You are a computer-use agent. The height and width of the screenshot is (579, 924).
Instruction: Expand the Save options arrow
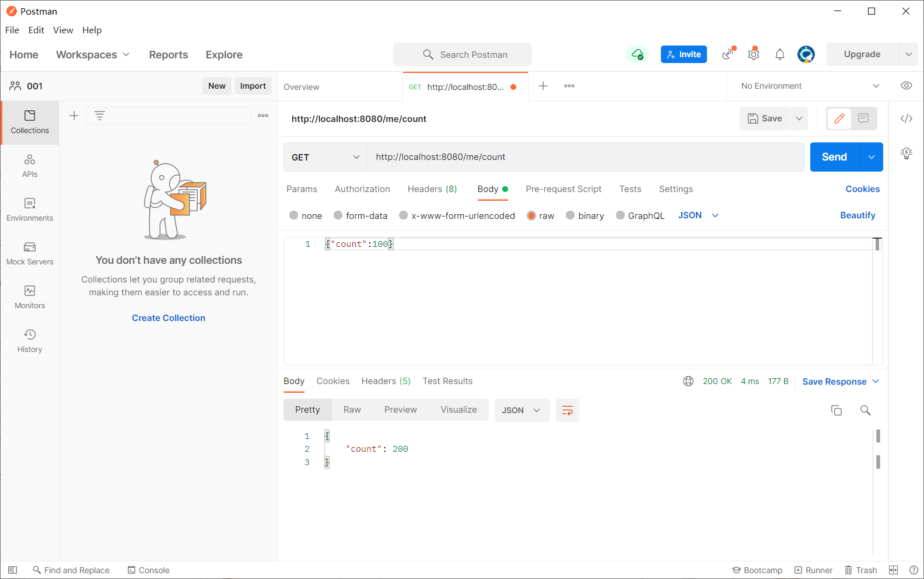click(799, 118)
